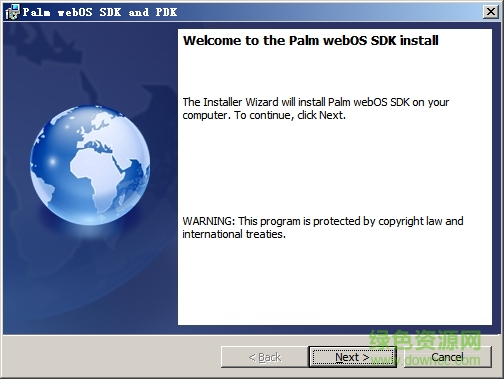The width and height of the screenshot is (504, 379).
Task: Click the globe image on the left
Action: pyautogui.click(x=90, y=165)
